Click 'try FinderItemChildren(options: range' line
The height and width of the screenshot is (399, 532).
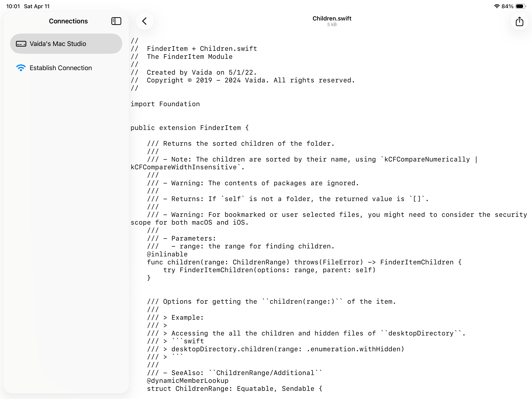pyautogui.click(x=269, y=270)
